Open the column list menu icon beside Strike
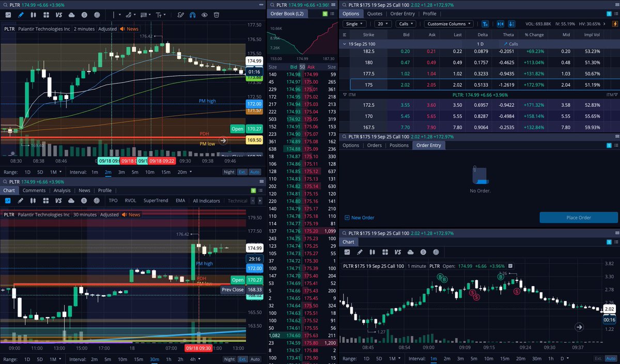The width and height of the screenshot is (620, 364). (345, 35)
